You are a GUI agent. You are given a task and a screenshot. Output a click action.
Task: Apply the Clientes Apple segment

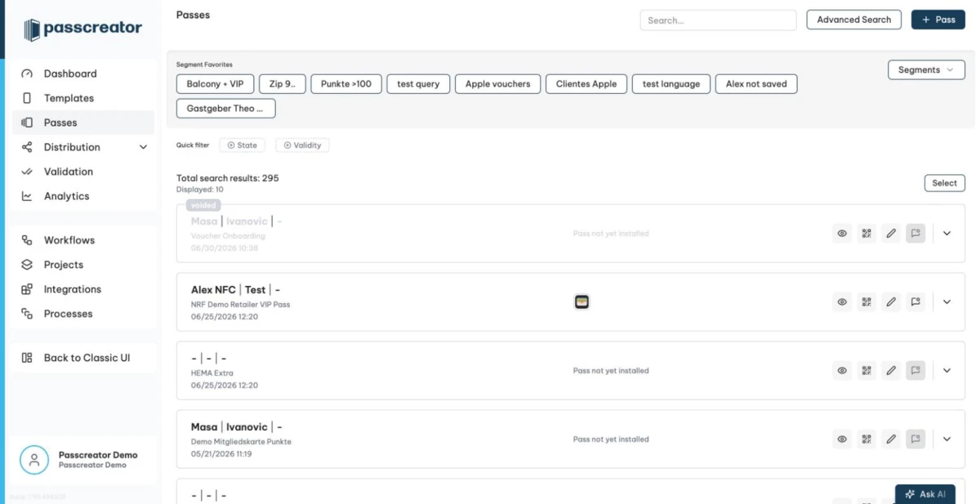[x=586, y=83]
